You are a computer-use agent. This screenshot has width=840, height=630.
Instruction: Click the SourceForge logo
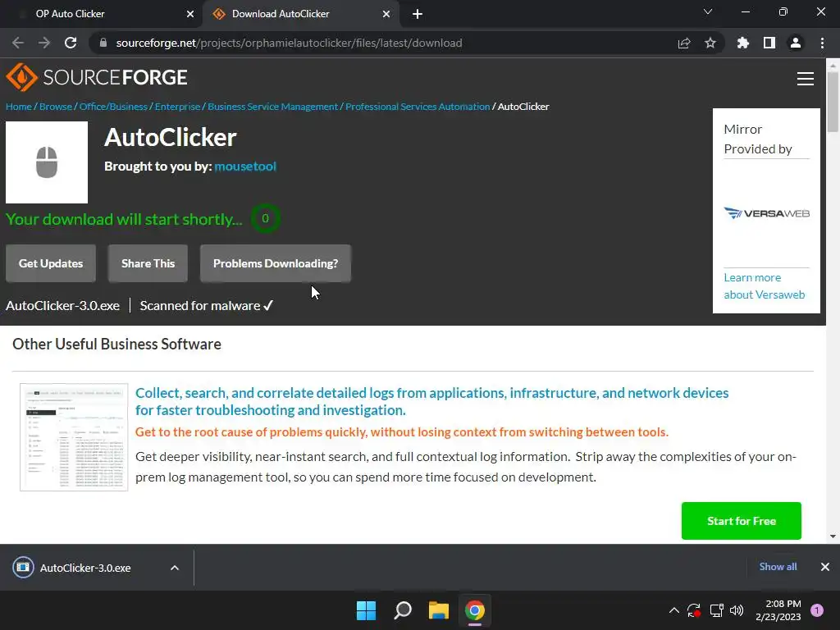97,78
